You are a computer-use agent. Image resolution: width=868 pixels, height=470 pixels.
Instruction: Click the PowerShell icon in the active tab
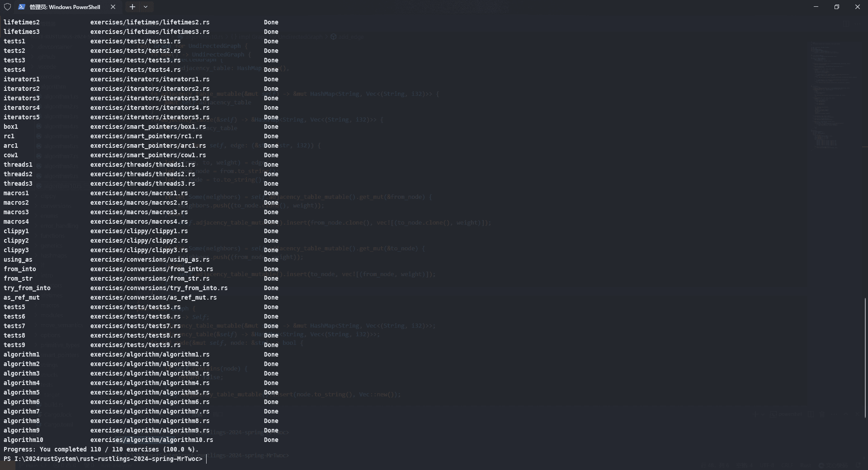21,7
